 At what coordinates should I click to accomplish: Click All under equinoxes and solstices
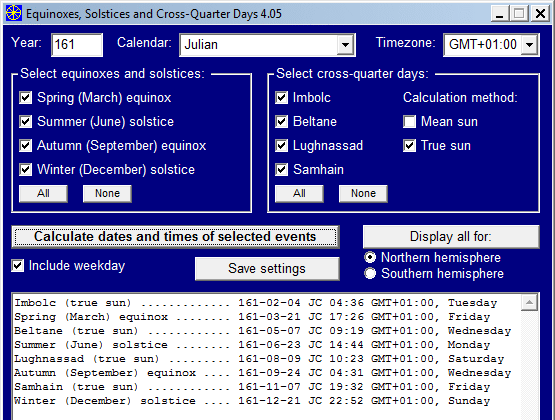coord(43,194)
